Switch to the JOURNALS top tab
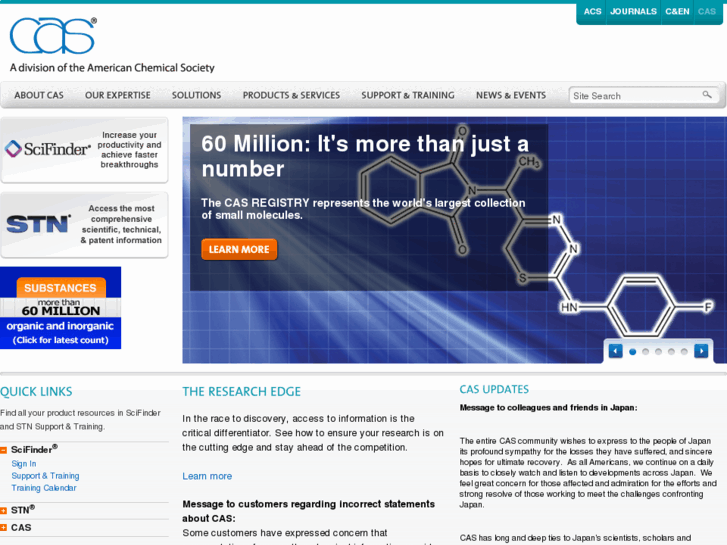Screen dimensions: 727x545 [633, 12]
